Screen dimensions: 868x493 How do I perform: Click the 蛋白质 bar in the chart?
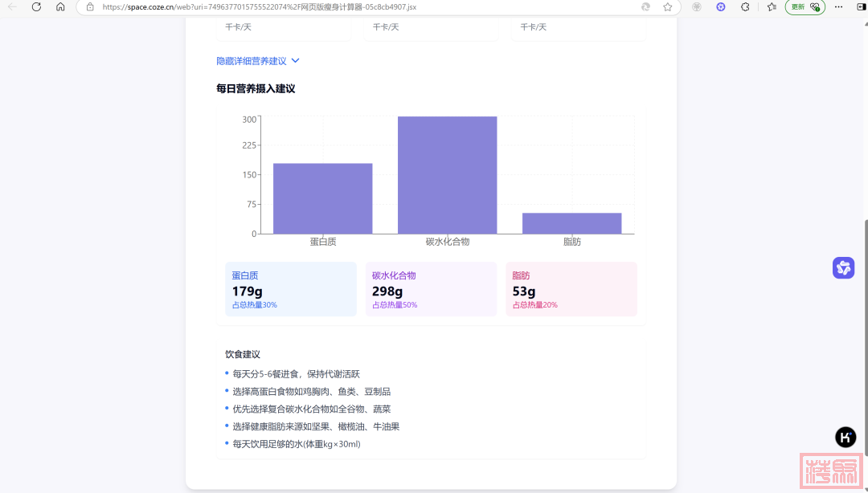322,198
